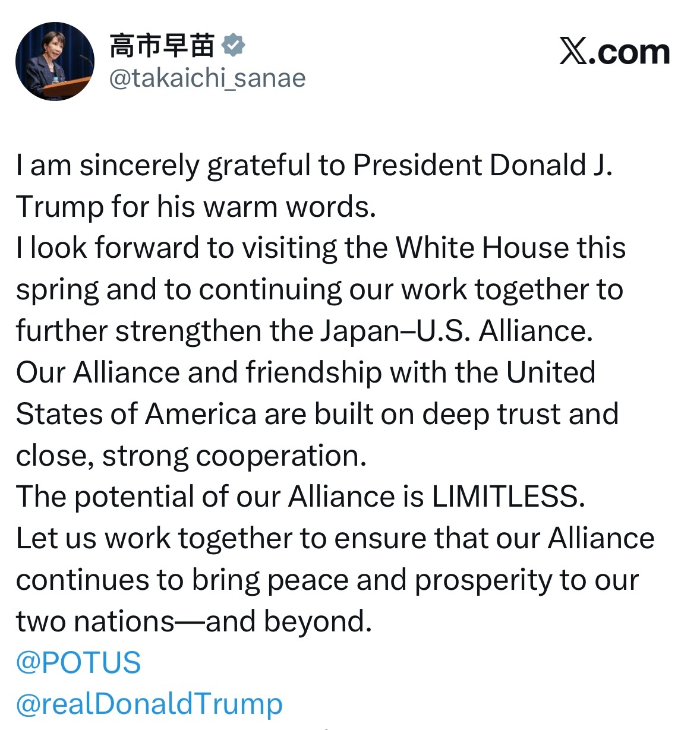Click the word LIMITLESS in the post
This screenshot has width=700, height=730.
click(x=504, y=497)
